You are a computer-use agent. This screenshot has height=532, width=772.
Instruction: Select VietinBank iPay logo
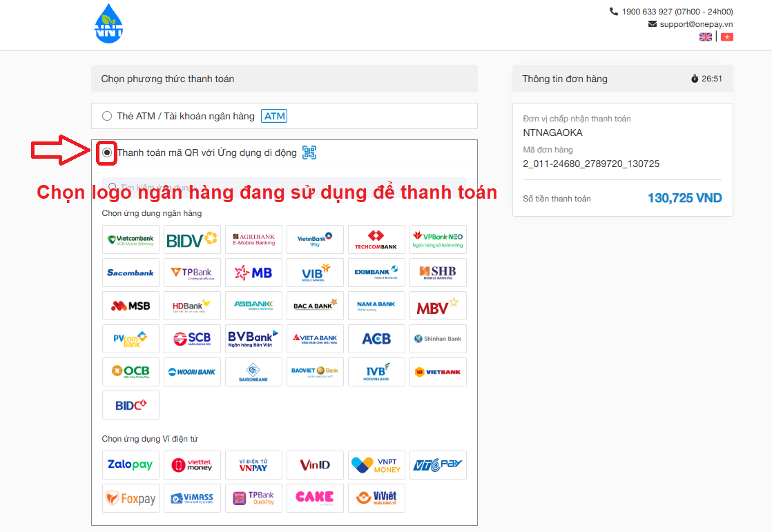(315, 239)
